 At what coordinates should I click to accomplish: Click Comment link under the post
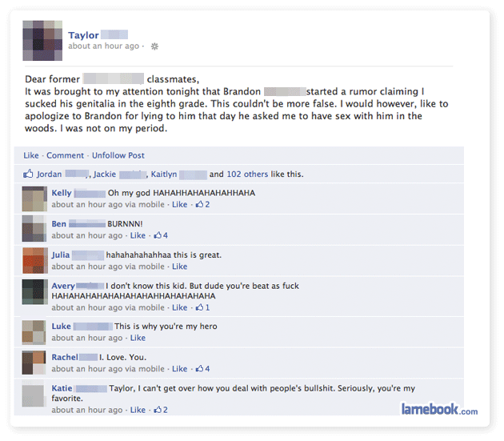pyautogui.click(x=66, y=155)
